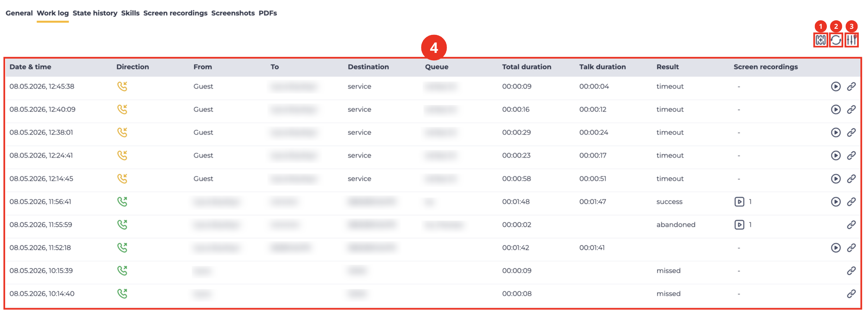Play the recording of the 12:24:41 call

836,155
